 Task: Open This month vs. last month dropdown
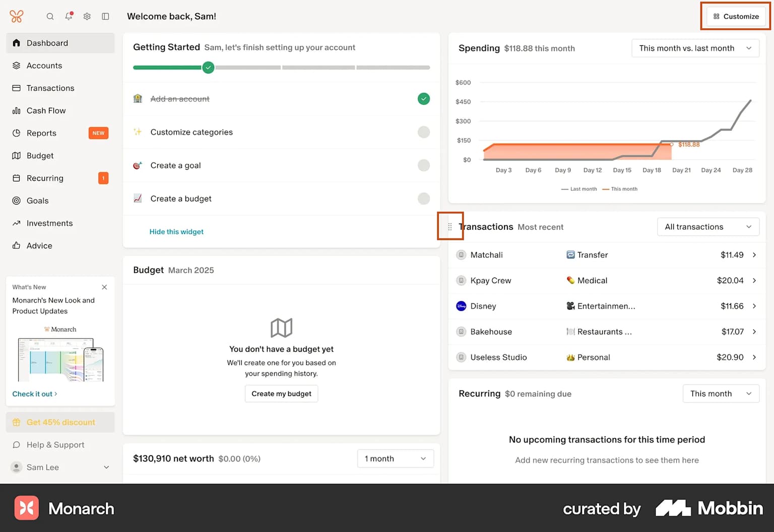click(x=695, y=48)
